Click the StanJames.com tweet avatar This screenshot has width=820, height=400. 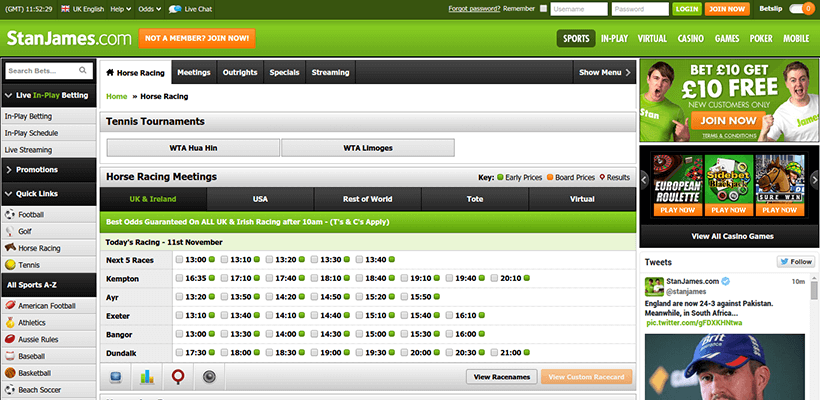[x=654, y=286]
